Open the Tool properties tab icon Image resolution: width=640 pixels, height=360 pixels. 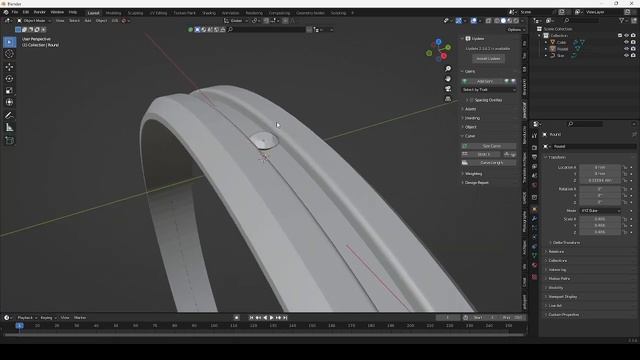[534, 136]
